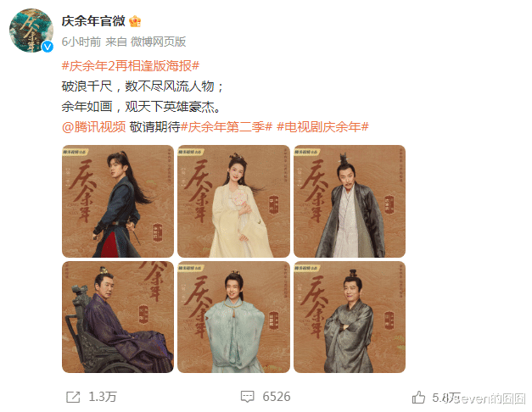Screen dimensions: 532x412
Task: Click the 微博网页版 source link
Action: pos(159,42)
